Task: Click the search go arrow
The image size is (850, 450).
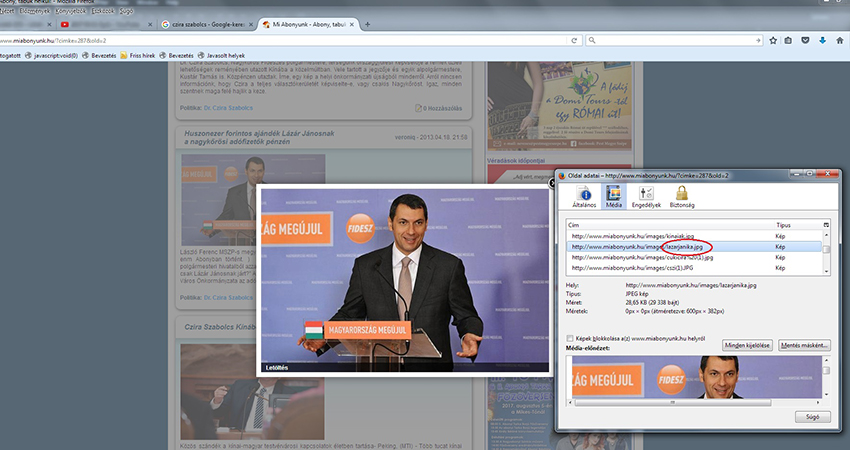Action: 758,40
